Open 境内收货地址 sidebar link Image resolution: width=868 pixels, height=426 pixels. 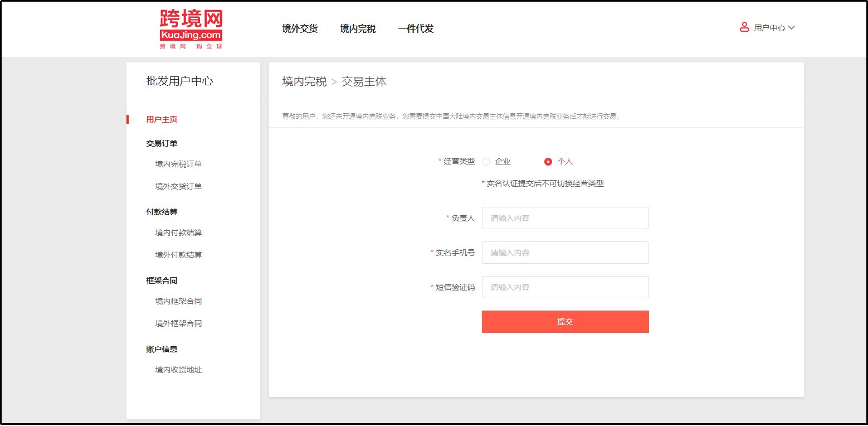(x=178, y=370)
